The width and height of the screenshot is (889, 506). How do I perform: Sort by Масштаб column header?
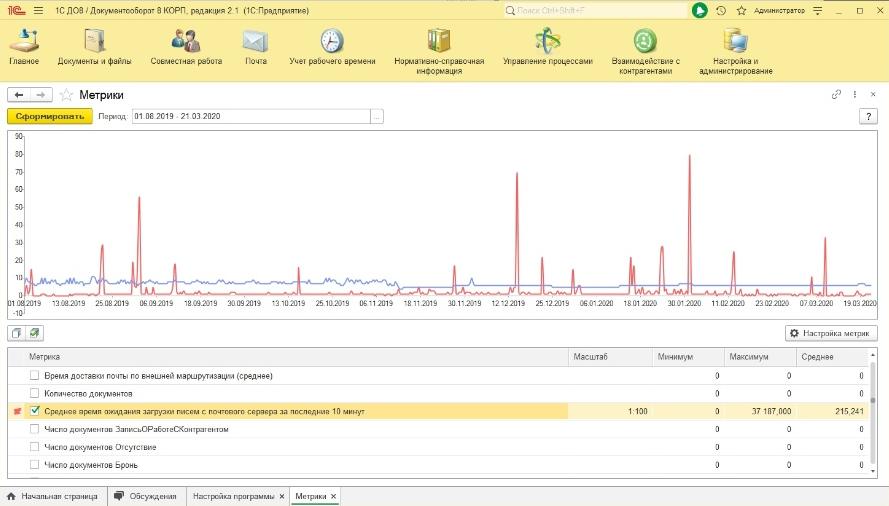610,357
